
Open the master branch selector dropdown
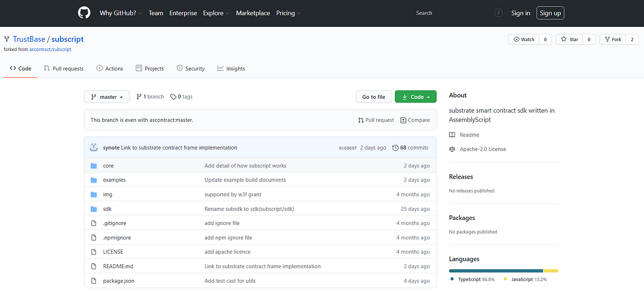107,97
